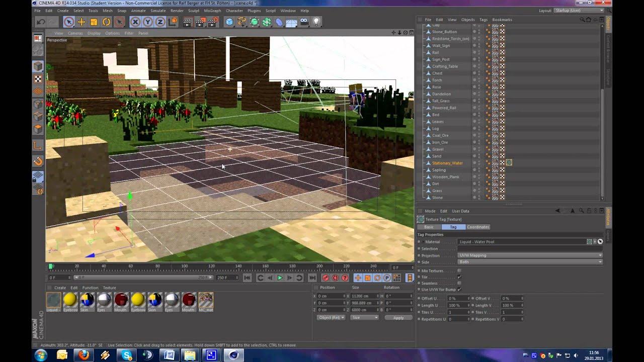Screen dimensions: 644x362
Task: Toggle Parameter key P button
Action: click(x=387, y=278)
